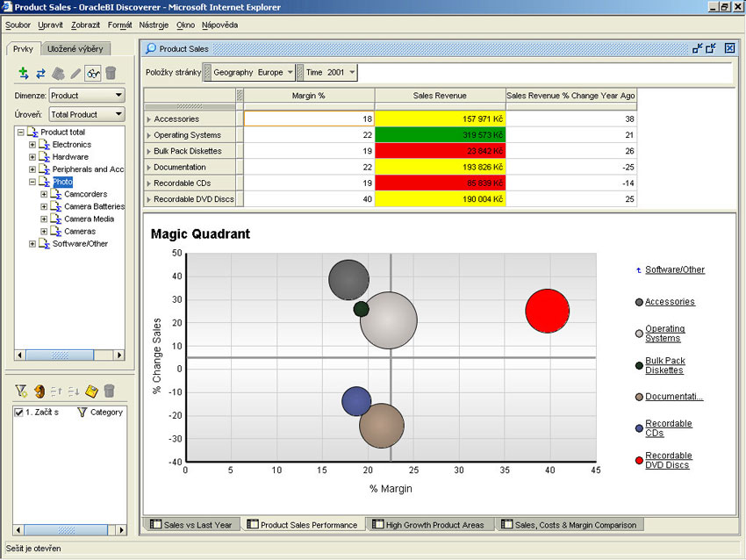Viewport: 746px width, 560px height.
Task: Switch to the Uložené výběry tab
Action: (x=75, y=48)
